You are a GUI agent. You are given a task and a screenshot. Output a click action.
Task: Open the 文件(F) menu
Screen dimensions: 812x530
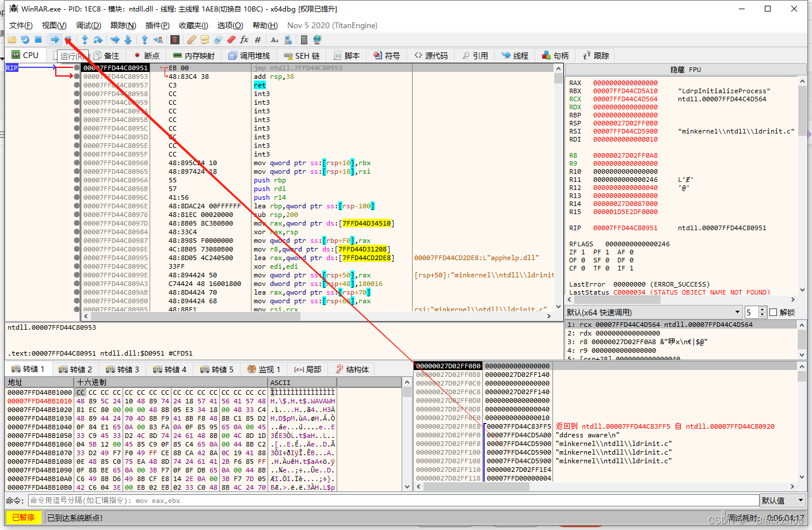21,25
